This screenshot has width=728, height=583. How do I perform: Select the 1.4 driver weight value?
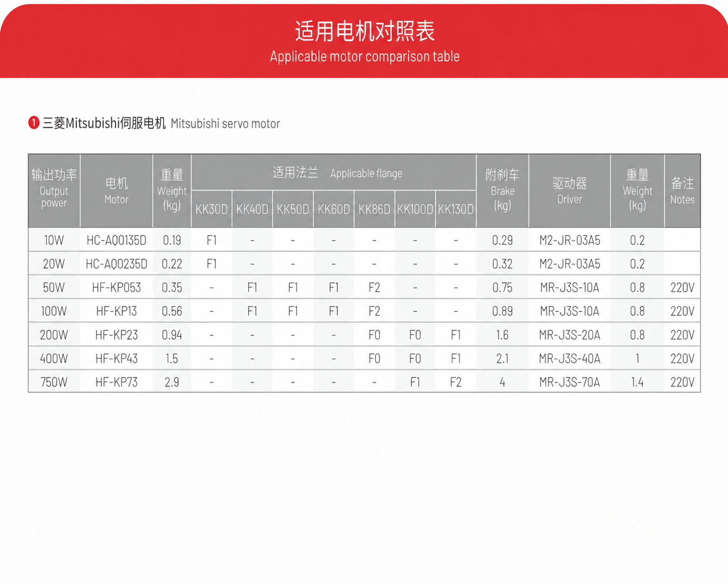(637, 382)
